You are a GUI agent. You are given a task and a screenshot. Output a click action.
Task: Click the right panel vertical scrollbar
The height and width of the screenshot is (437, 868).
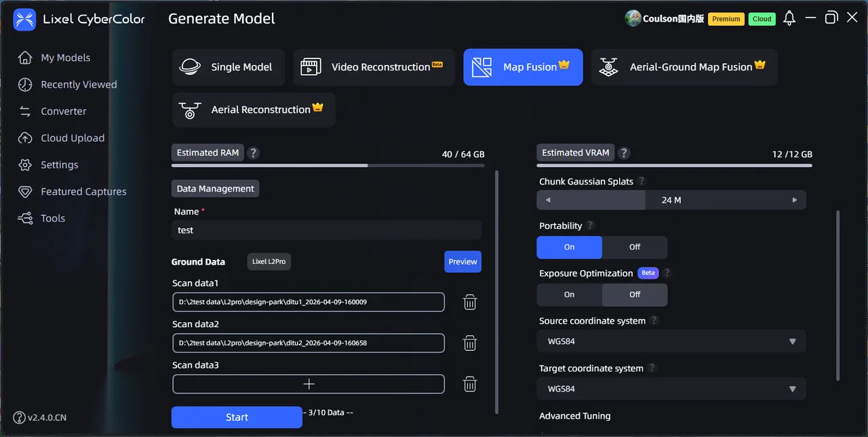click(838, 295)
